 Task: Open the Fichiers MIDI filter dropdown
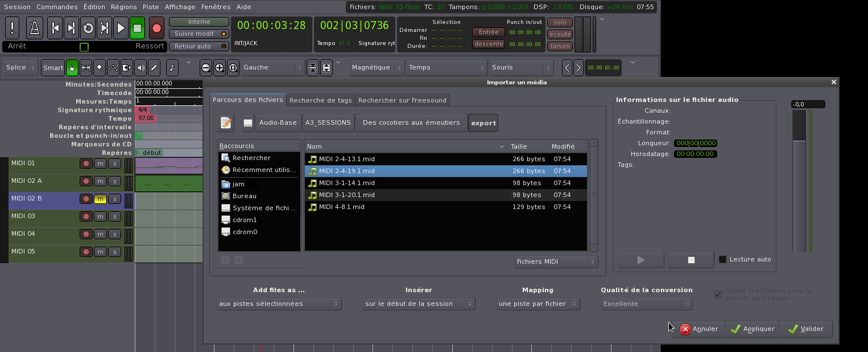pyautogui.click(x=555, y=261)
